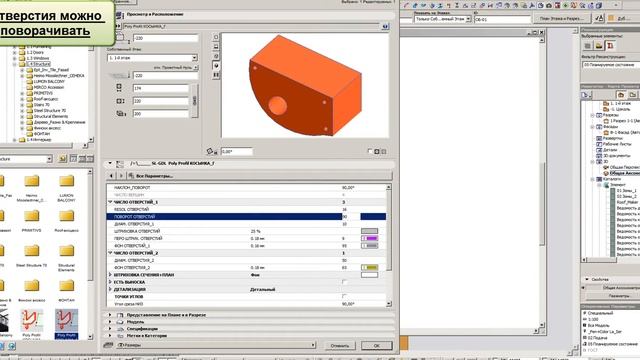
Task: Click План Этажа и Разрез button
Action: (x=562, y=18)
